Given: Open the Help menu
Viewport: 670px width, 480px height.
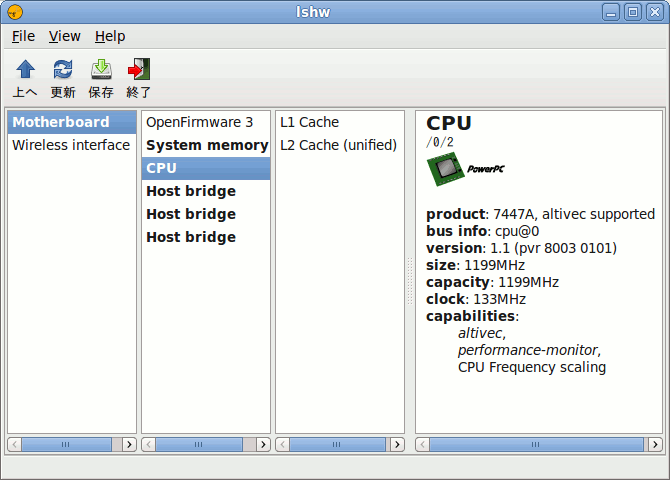Looking at the screenshot, I should 110,36.
